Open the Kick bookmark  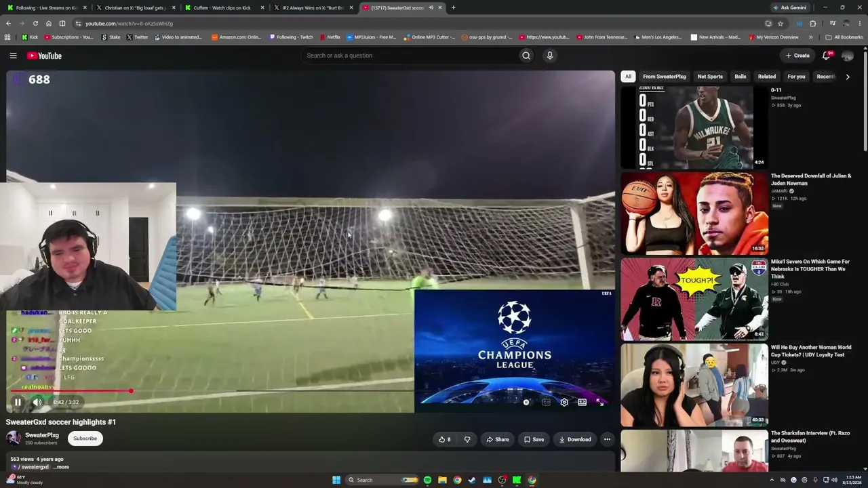point(30,37)
